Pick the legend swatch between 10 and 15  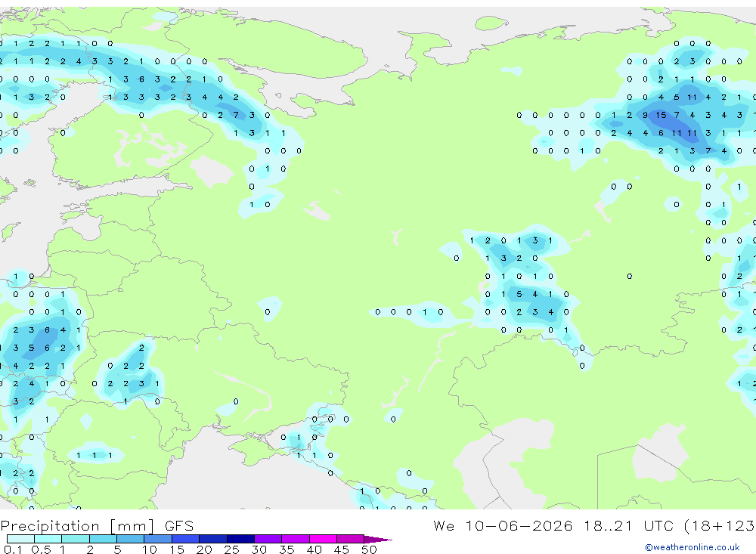click(x=158, y=539)
